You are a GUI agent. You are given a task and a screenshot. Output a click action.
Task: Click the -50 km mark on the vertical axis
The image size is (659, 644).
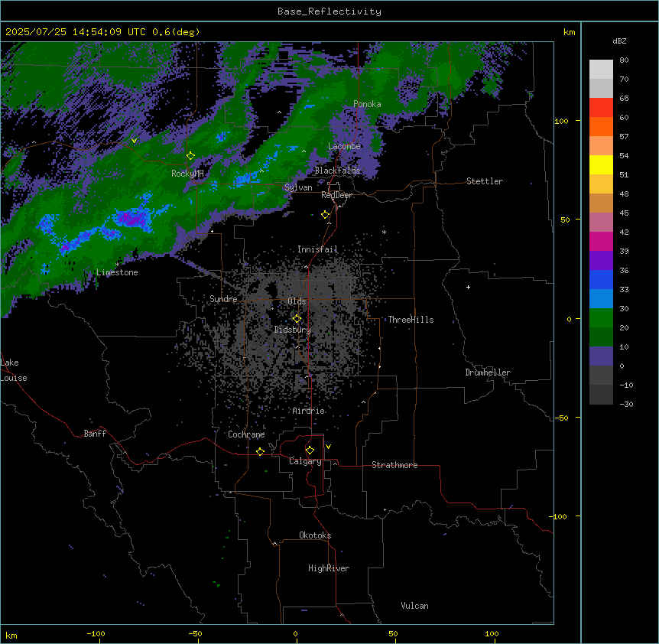[x=561, y=418]
